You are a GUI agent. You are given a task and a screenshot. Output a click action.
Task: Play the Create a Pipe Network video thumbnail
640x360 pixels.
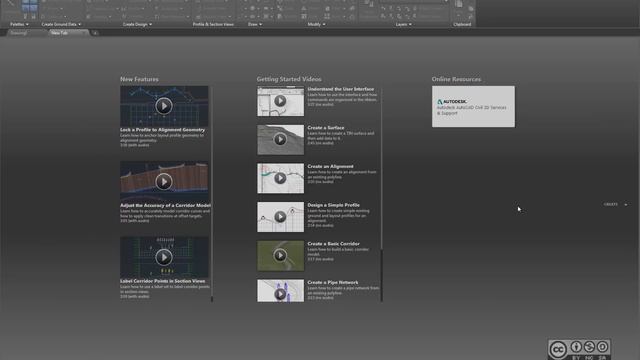(280, 291)
